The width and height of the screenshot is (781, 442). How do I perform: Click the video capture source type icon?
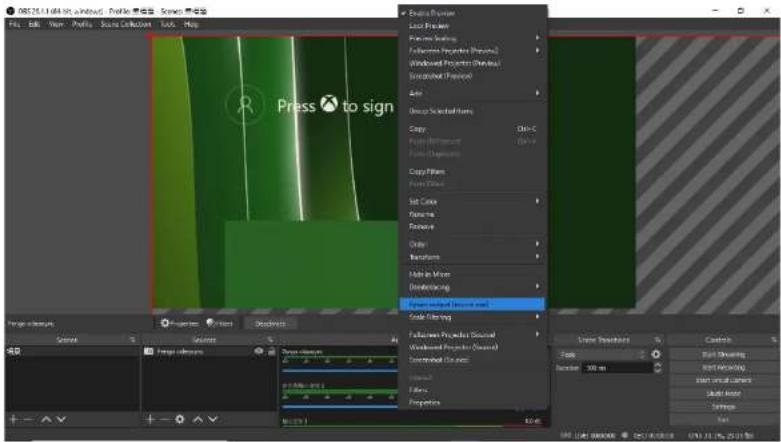point(148,351)
